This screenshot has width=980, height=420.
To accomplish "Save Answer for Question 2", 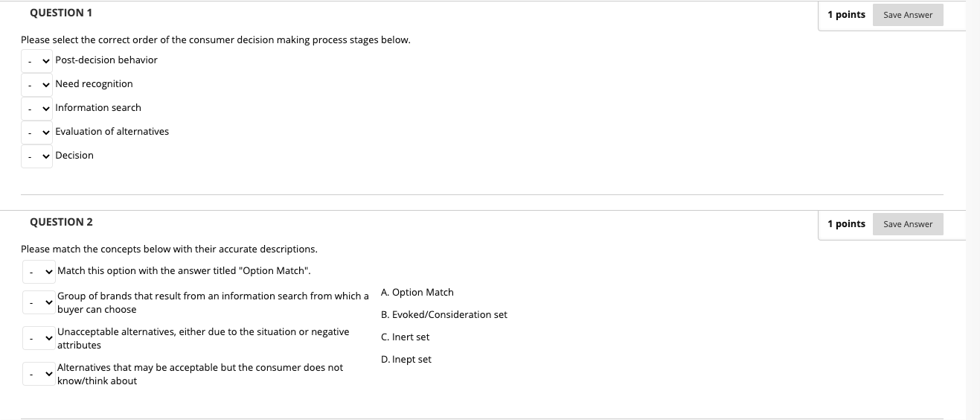I will pyautogui.click(x=908, y=224).
